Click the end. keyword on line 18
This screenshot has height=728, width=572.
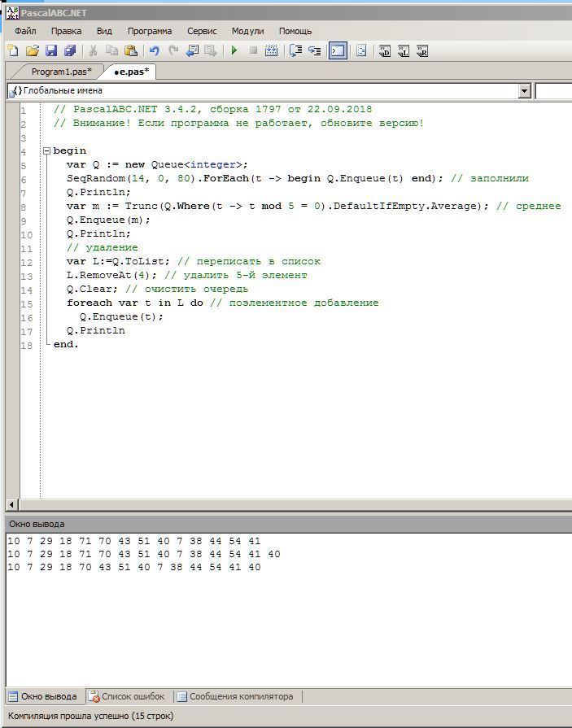66,344
